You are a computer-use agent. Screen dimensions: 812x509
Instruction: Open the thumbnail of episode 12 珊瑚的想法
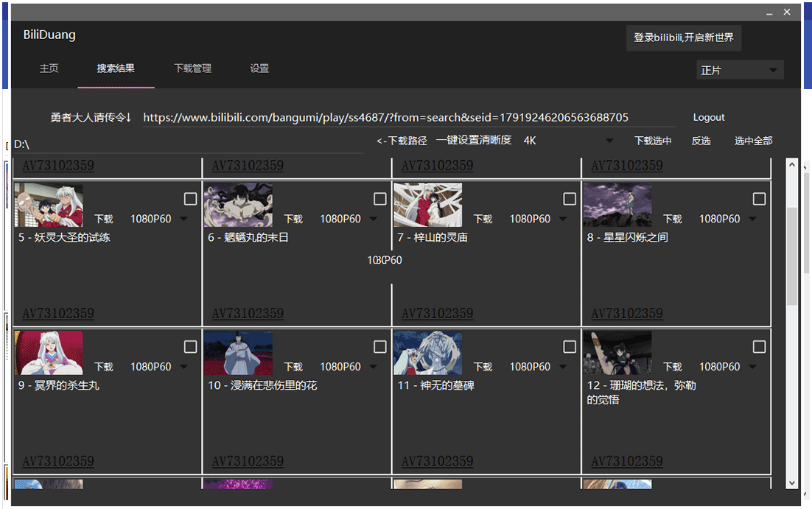pos(617,353)
